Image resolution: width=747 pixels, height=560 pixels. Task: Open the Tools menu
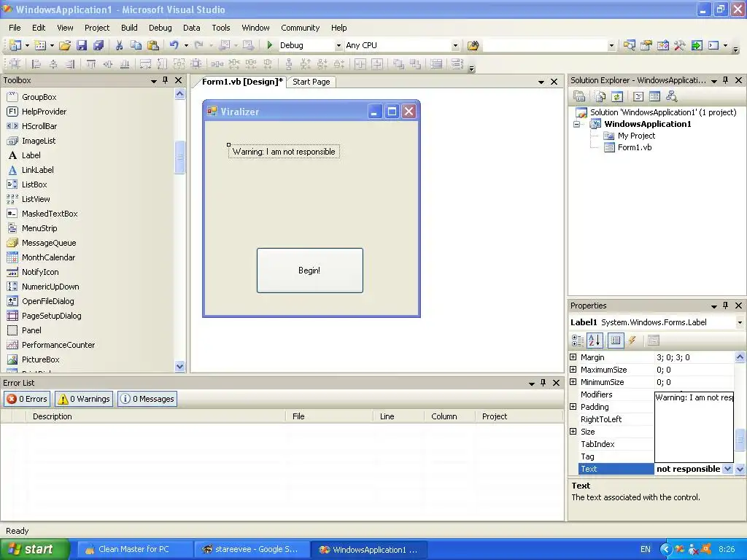[221, 28]
